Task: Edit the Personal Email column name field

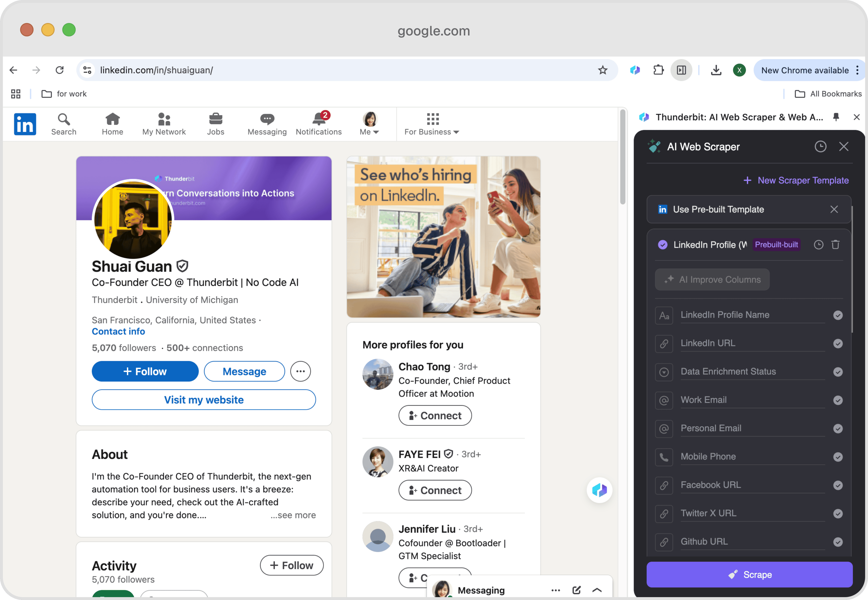Action: point(753,429)
